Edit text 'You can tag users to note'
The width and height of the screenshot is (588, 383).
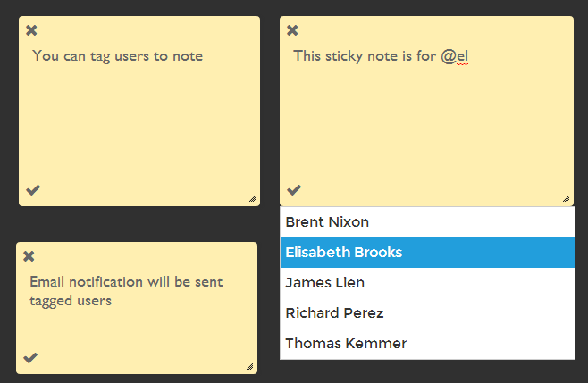click(x=117, y=56)
